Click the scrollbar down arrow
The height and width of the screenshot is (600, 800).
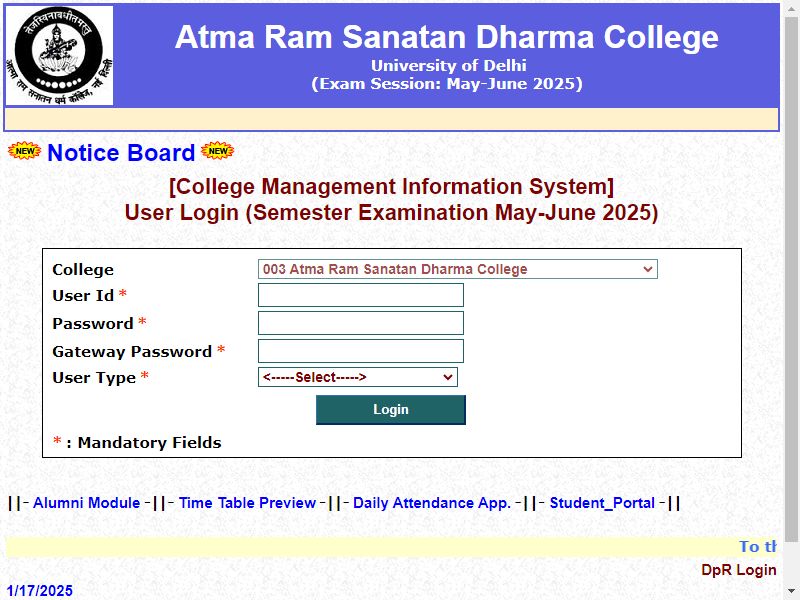pyautogui.click(x=792, y=592)
